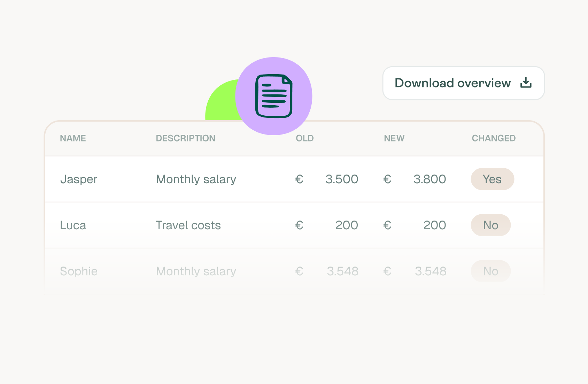Select the NAME column header
Screen dimensions: 588x384
[73, 138]
